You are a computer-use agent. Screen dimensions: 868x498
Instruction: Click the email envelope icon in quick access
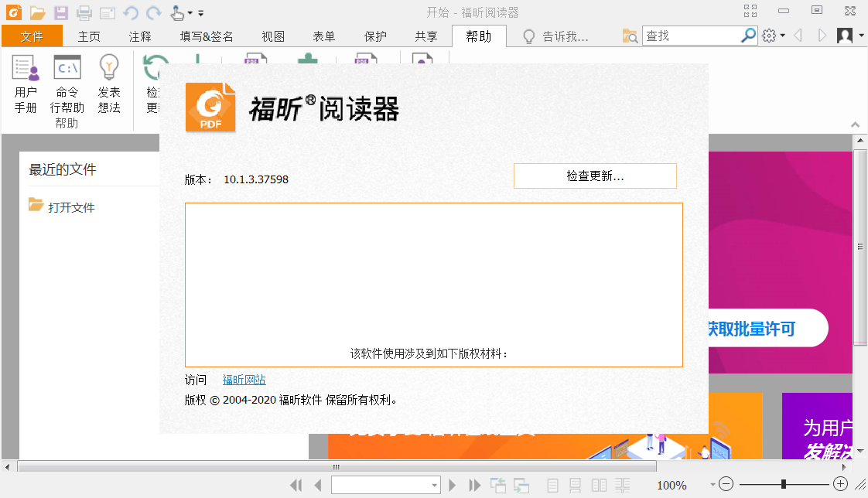[x=108, y=13]
